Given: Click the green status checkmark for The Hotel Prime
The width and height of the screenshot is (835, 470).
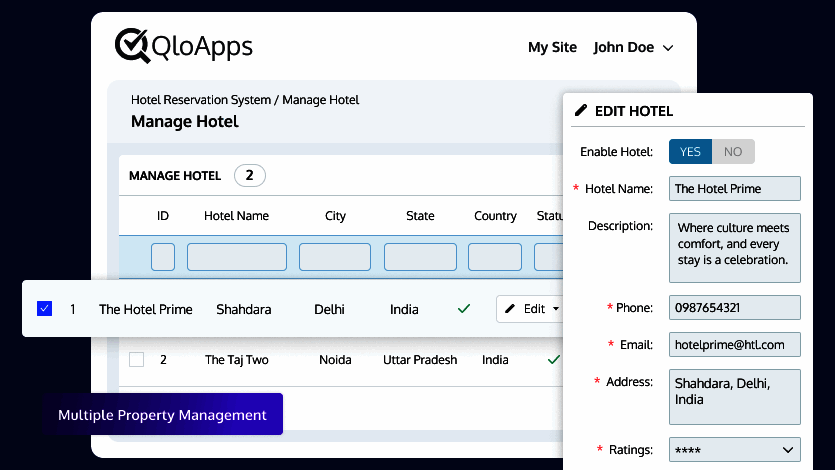Looking at the screenshot, I should click(464, 309).
